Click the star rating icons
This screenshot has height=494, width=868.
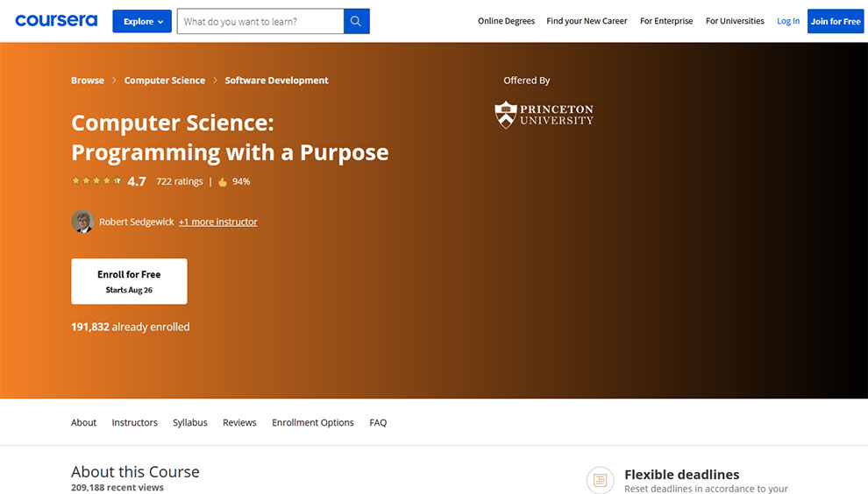96,181
